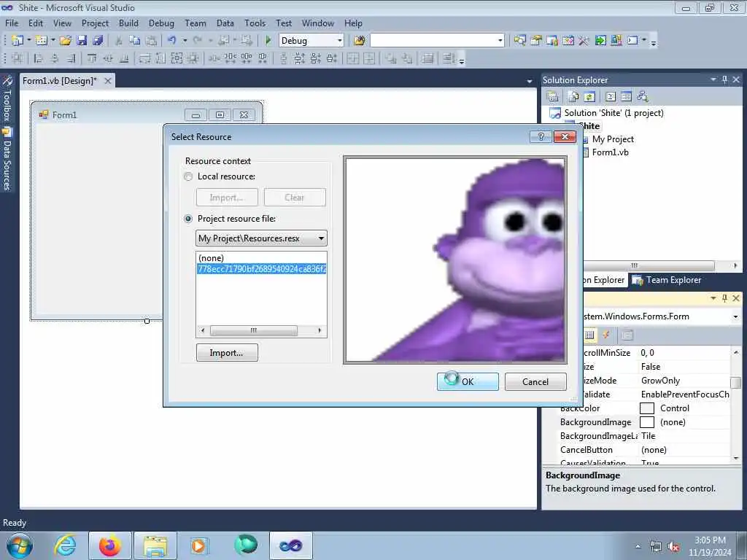The image size is (747, 560).
Task: Open the File menu
Action: (12, 23)
